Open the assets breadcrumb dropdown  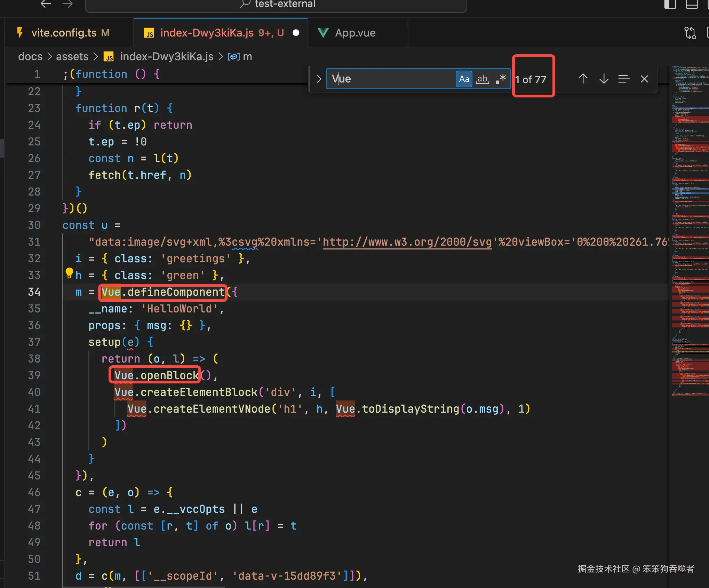tap(72, 56)
